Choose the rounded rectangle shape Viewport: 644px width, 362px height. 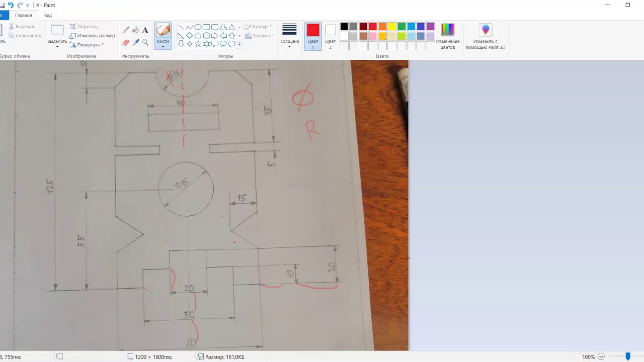[215, 27]
